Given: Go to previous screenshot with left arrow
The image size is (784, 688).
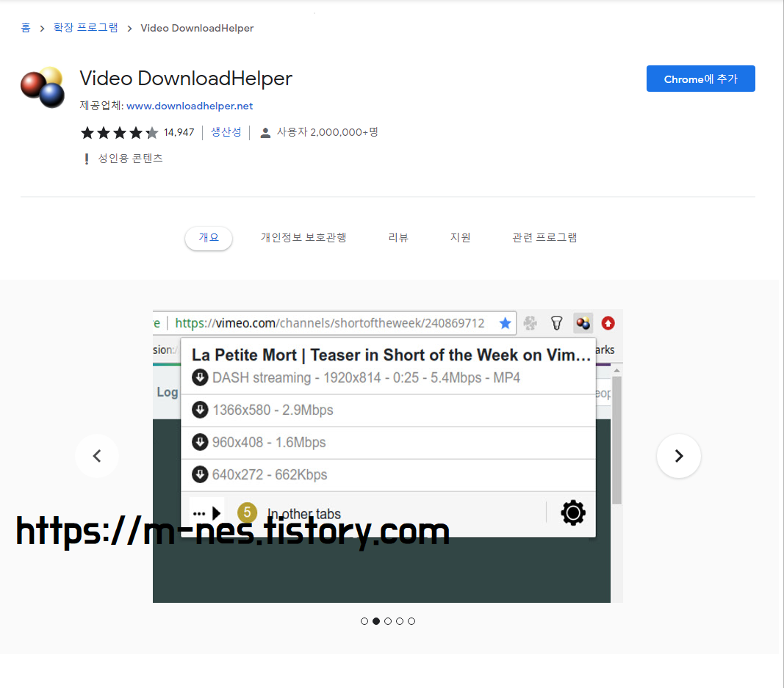Looking at the screenshot, I should tap(97, 456).
